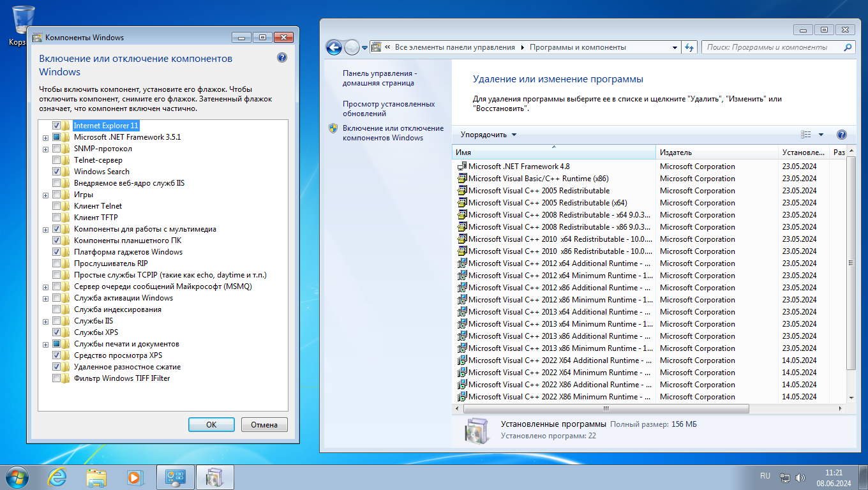
Task: Open Internet Explorer from the taskbar
Action: (x=57, y=477)
